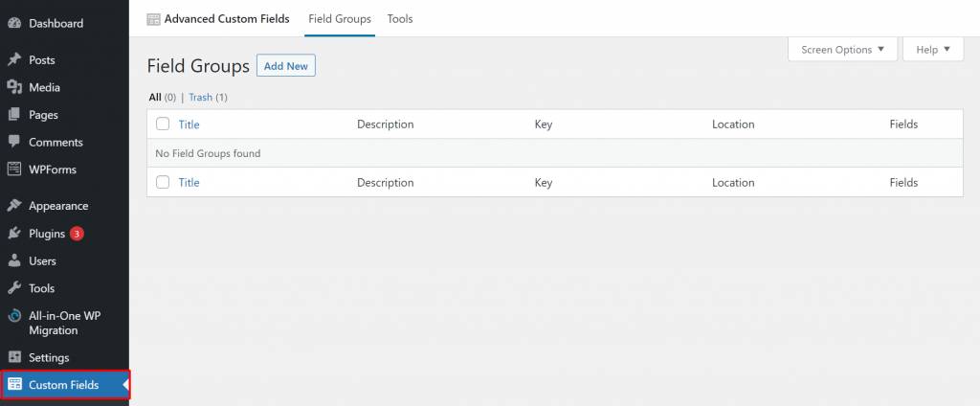980x406 pixels.
Task: Expand the Screen Options dropdown
Action: click(x=842, y=50)
